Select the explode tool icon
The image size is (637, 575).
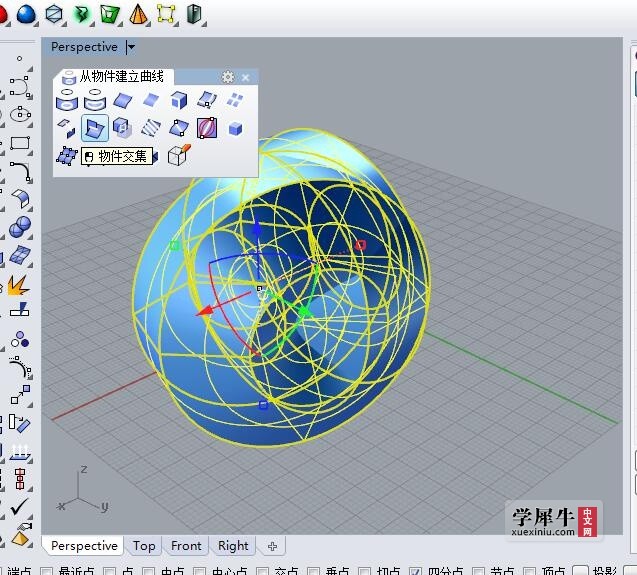18,285
